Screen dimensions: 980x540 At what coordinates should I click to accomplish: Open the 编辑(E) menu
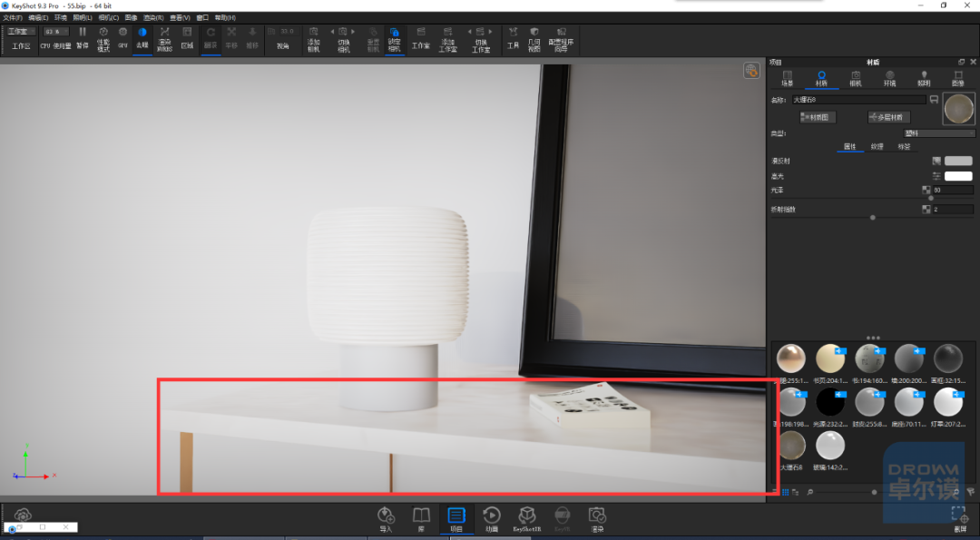tap(38, 17)
